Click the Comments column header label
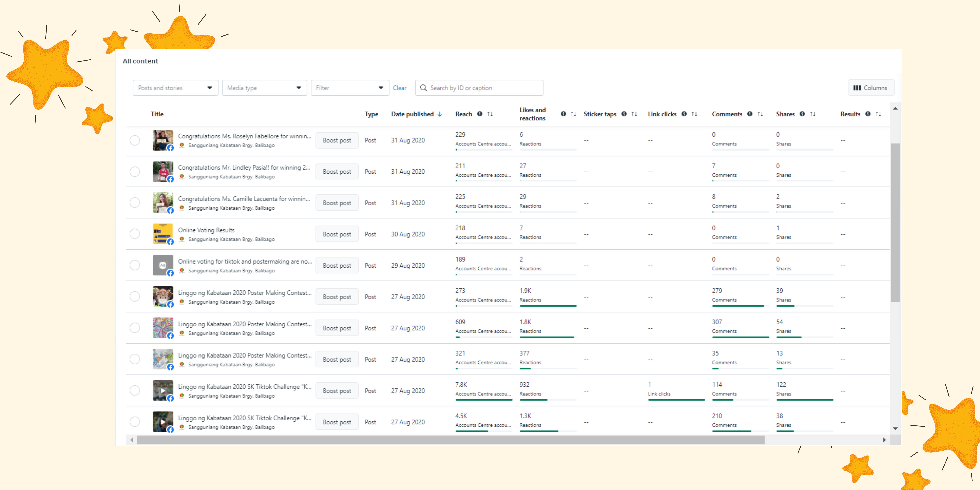 [x=727, y=114]
